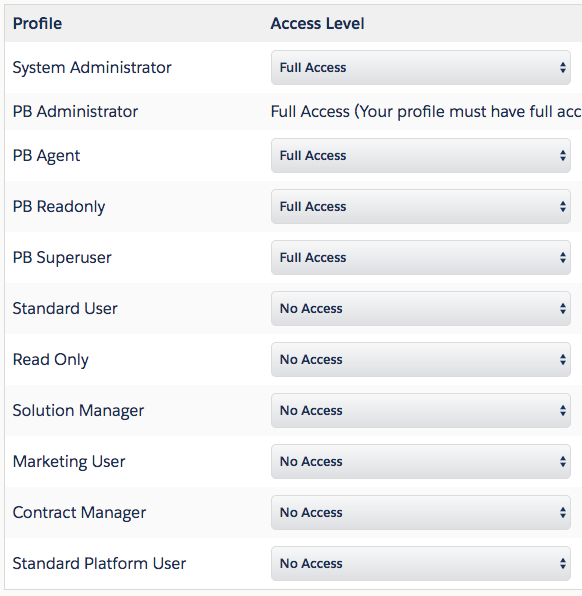Open the Read Only access level dropdown
Viewport: 582px width, 596px height.
click(x=420, y=359)
